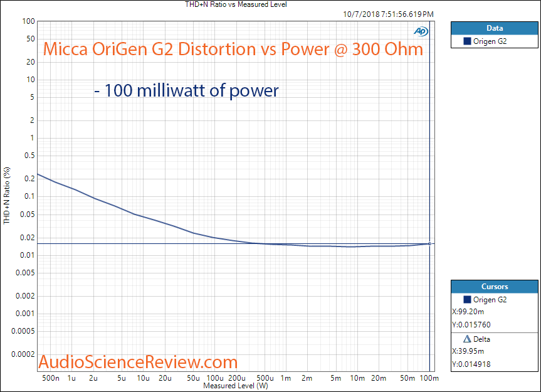Screen dimensions: 541x392
Task: Click the delta value Y:0.014918
Action: tap(471, 364)
